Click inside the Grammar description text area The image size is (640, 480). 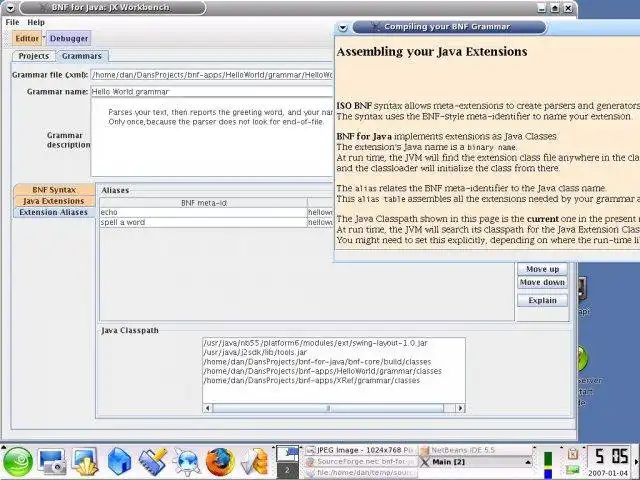pyautogui.click(x=212, y=138)
